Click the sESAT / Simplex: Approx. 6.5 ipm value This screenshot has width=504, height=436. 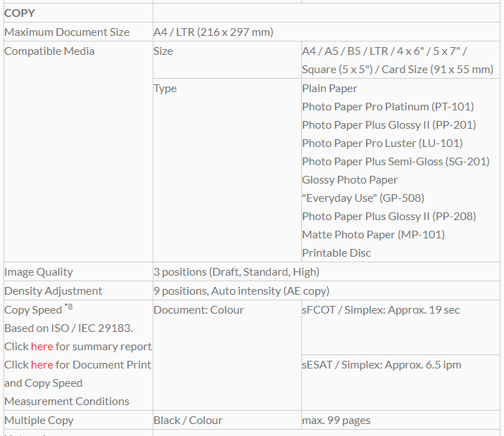click(x=382, y=364)
